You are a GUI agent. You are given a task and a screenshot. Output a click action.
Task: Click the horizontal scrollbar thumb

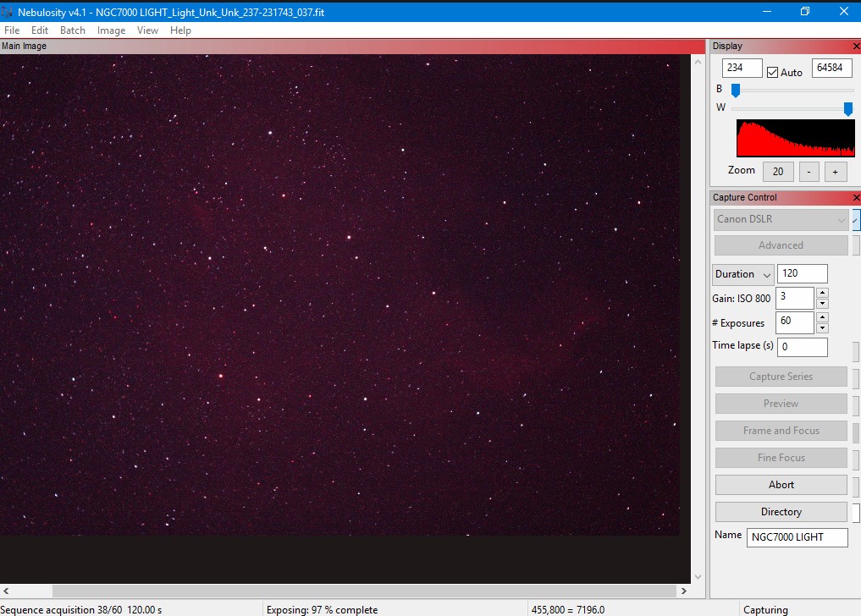pyautogui.click(x=365, y=591)
